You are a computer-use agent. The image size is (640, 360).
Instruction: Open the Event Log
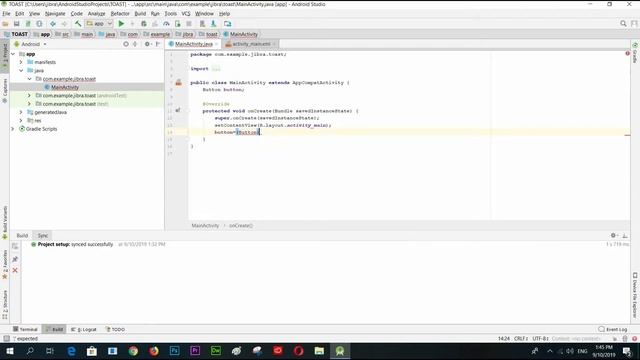(x=613, y=329)
